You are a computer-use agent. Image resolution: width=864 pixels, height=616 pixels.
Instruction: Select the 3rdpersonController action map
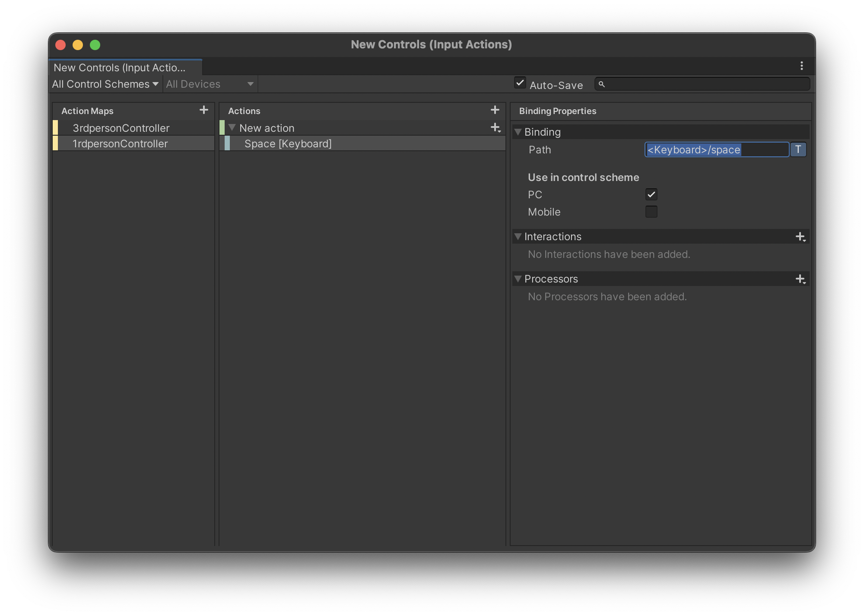[x=121, y=128]
